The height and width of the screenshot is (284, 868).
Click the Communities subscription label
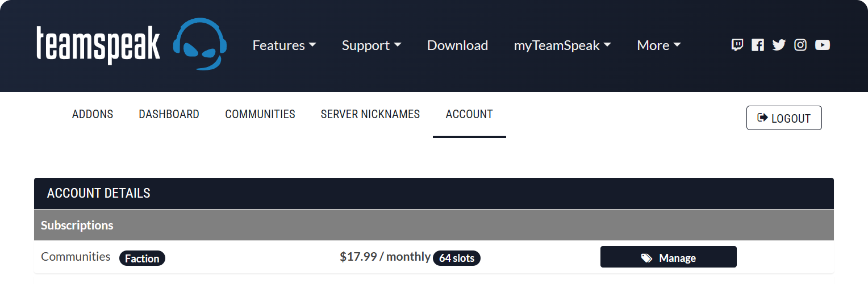click(76, 257)
